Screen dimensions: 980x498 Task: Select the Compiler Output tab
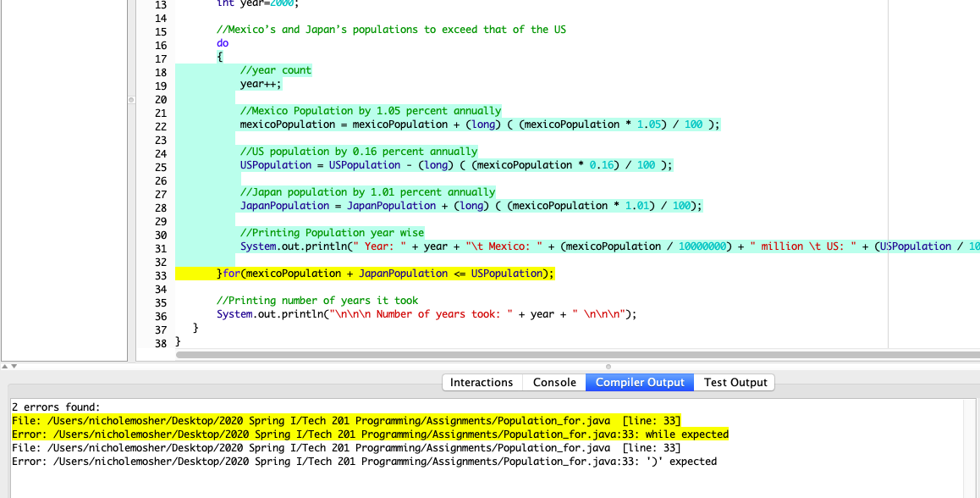(640, 382)
